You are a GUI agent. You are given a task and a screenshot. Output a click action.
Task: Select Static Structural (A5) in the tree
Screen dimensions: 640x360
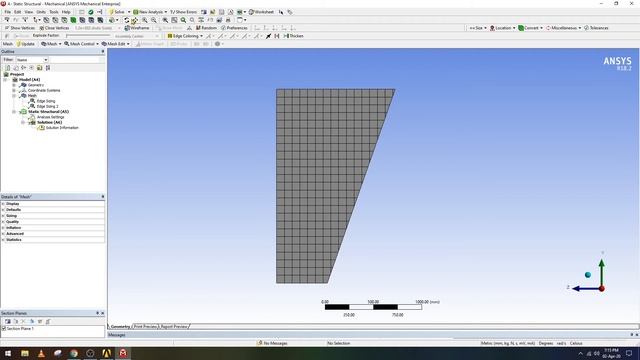pyautogui.click(x=48, y=111)
